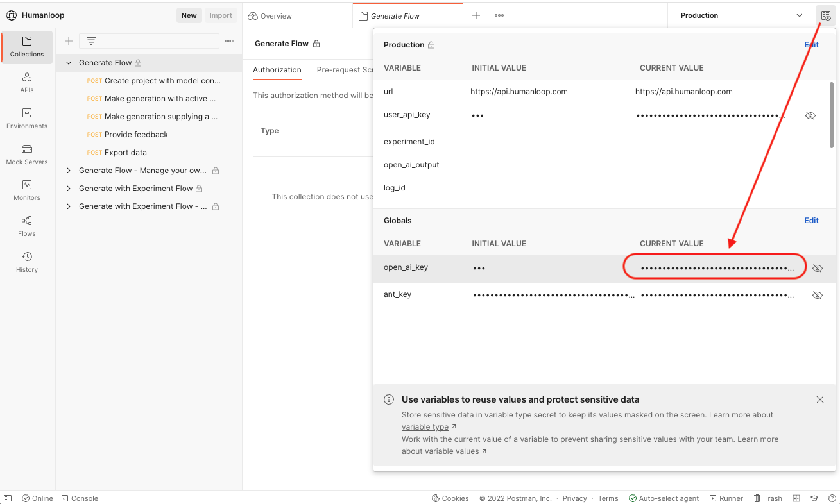Open the Terms link in the footer
This screenshot has width=840, height=504.
tap(608, 498)
